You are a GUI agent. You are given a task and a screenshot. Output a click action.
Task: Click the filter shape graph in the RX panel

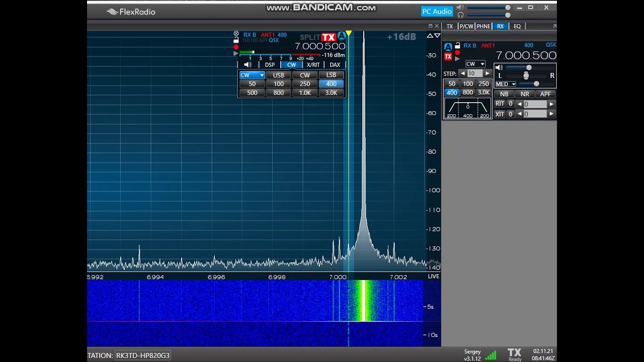point(467,109)
